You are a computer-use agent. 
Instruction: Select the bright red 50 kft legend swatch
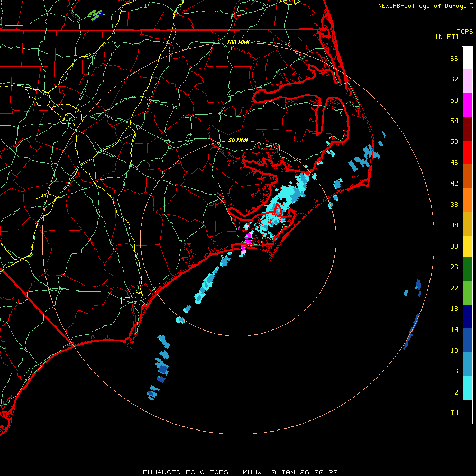(x=467, y=152)
